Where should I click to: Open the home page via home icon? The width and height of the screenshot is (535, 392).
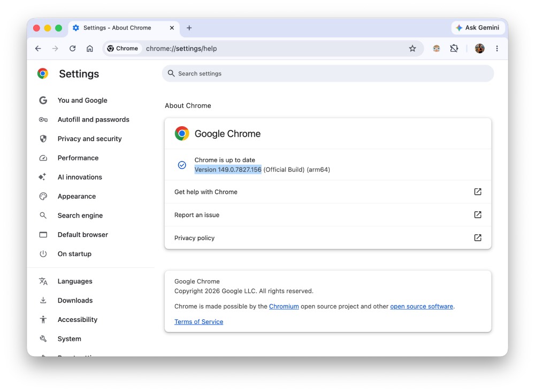[x=90, y=49]
